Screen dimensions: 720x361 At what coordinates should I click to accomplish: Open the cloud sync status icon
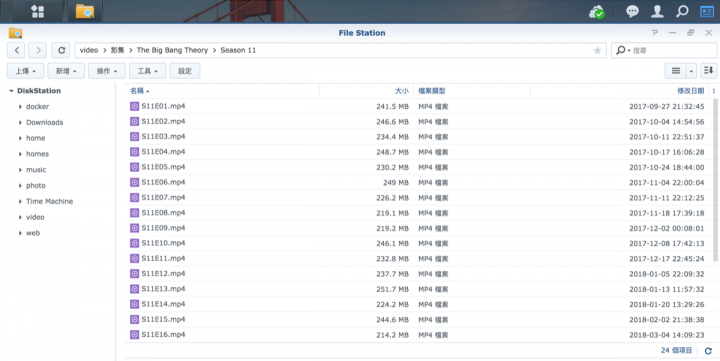597,11
